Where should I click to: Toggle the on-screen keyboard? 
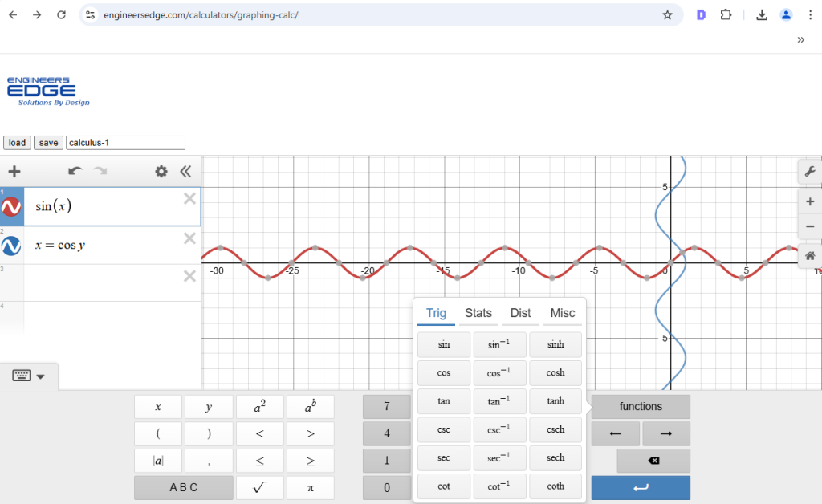click(x=20, y=375)
